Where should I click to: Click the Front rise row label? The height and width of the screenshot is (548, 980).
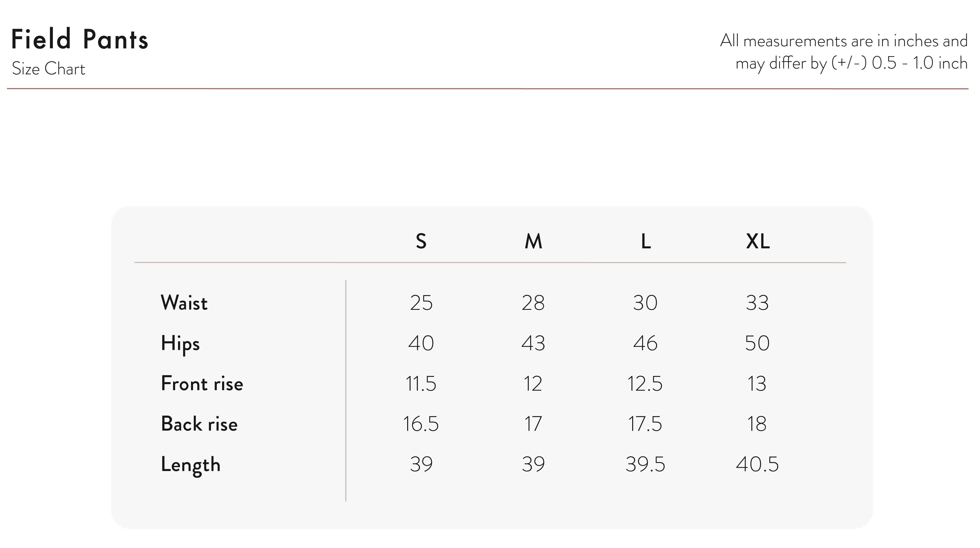point(202,383)
